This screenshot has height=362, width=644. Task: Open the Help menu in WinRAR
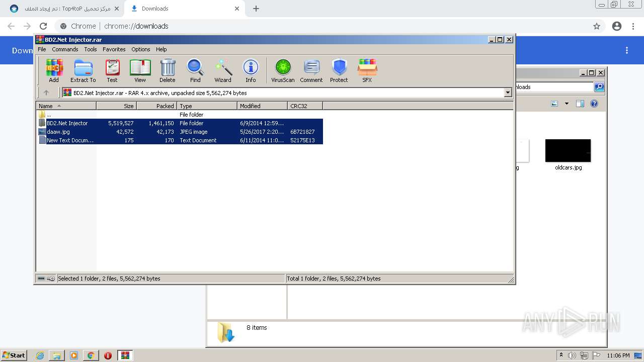pos(162,49)
